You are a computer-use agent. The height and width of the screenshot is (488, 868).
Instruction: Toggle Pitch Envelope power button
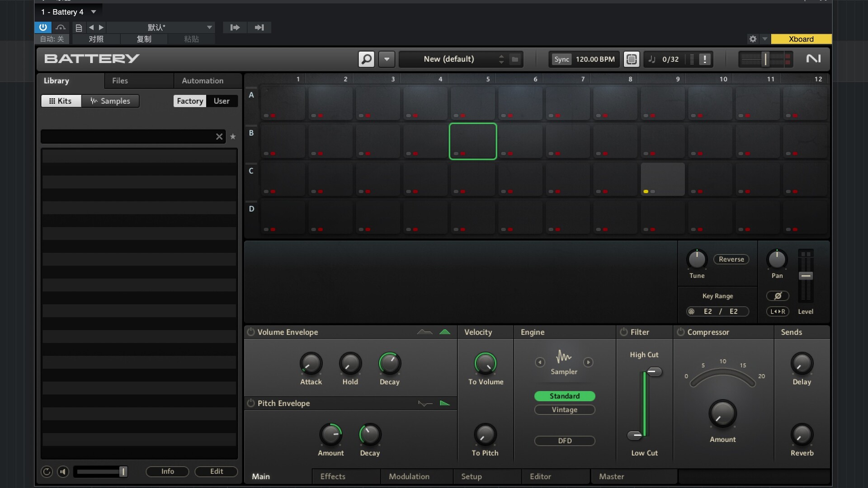[x=251, y=403]
